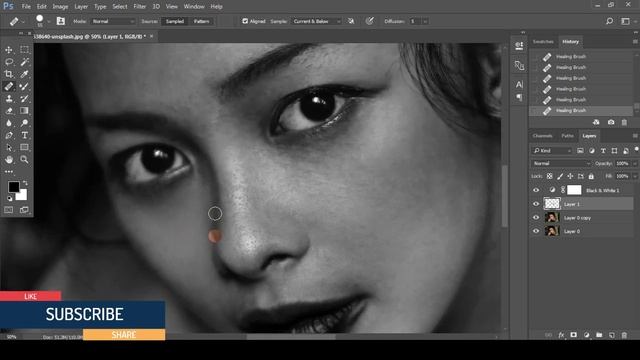Switch to the Paths tab
This screenshot has height=360, width=640.
click(567, 136)
